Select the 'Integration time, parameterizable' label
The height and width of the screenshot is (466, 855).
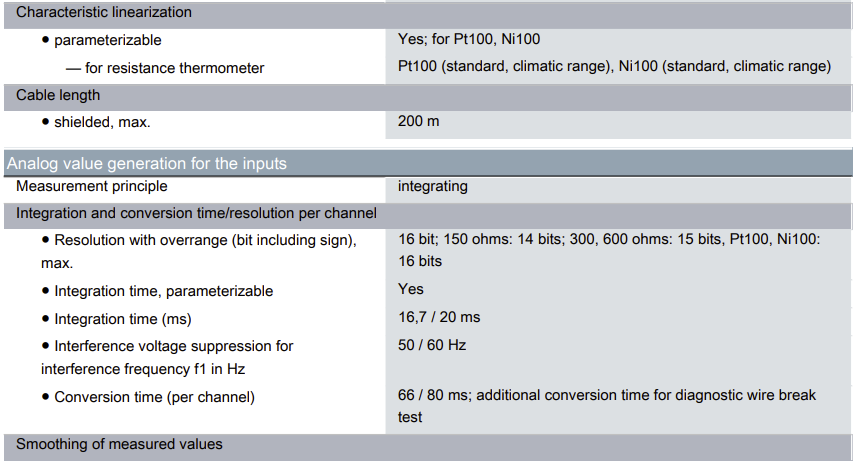163,291
